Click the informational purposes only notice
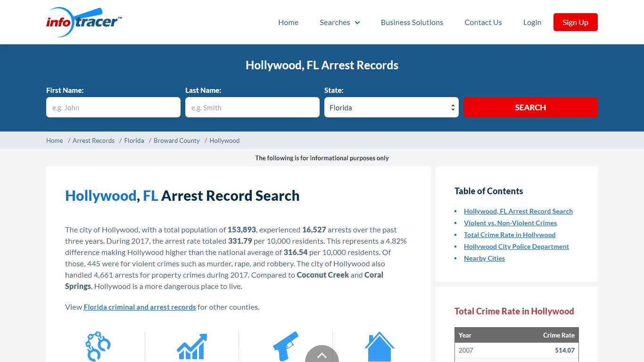Viewport: 644px width, 362px height. 322,158
